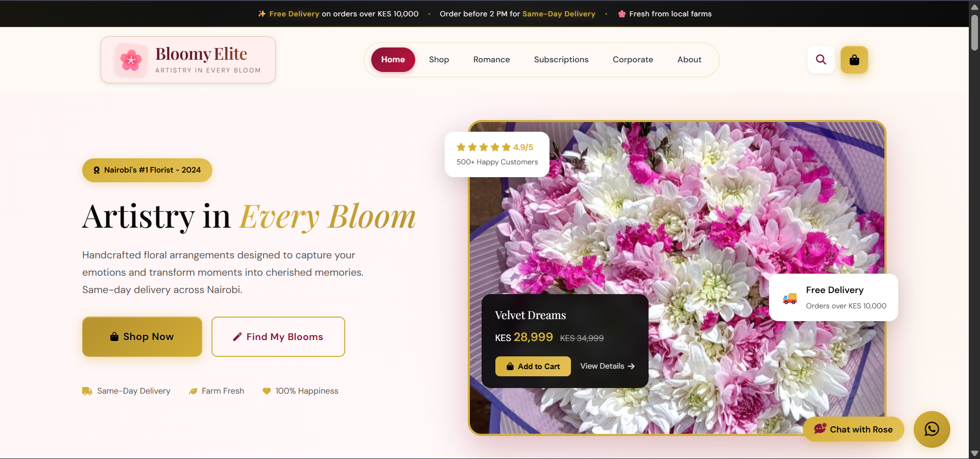
Task: Click the leaf icon beside Farm Fresh
Action: [193, 391]
